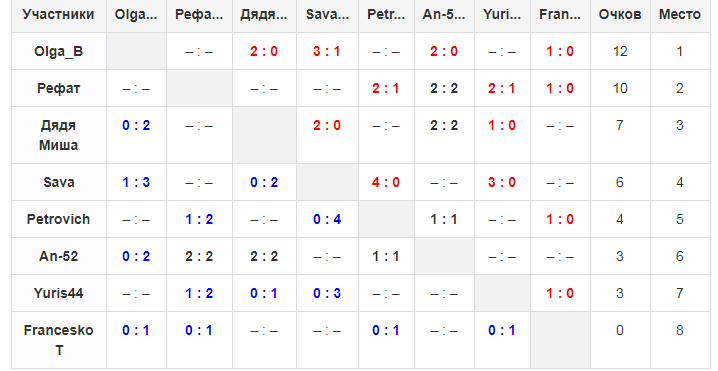
Task: Click the Место column header
Action: point(680,14)
